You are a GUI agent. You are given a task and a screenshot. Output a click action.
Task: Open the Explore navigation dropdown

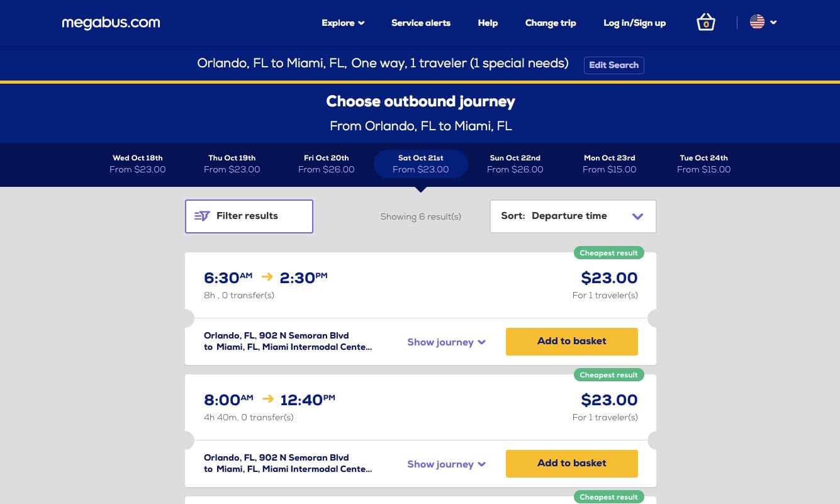tap(342, 23)
